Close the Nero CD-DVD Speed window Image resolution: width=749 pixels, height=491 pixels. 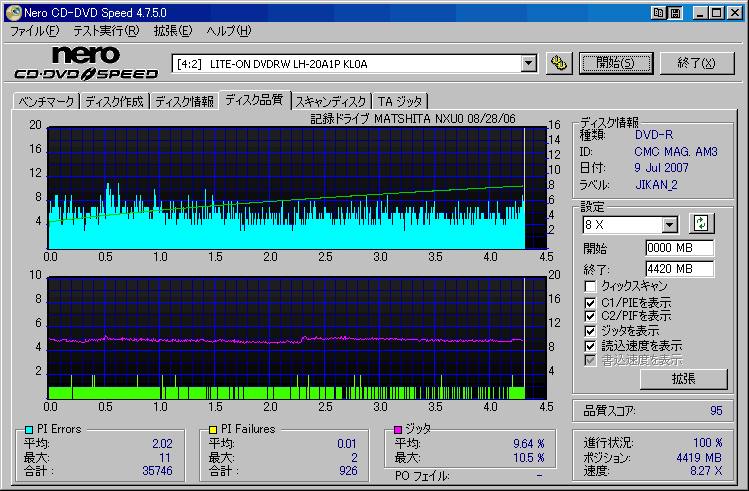(735, 13)
